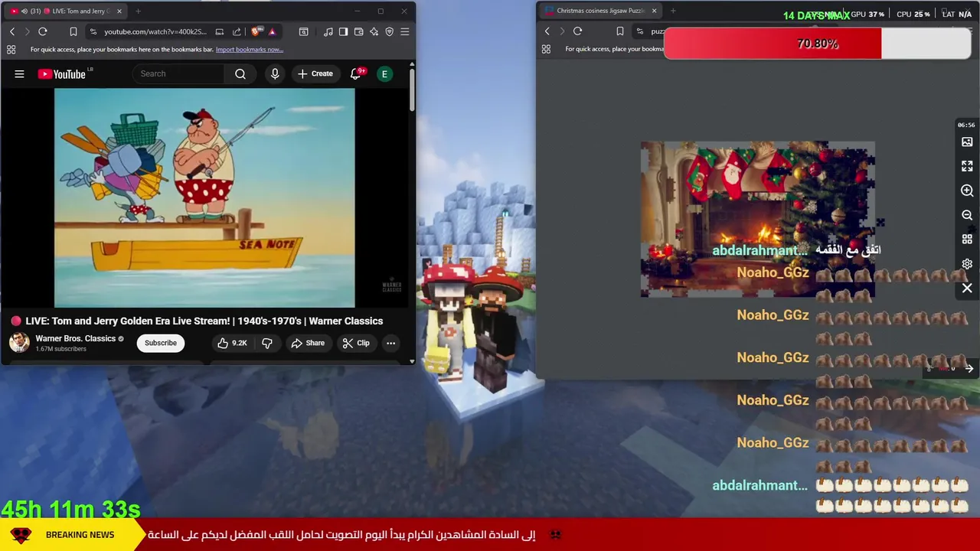This screenshot has width=980, height=551.
Task: Go forward in the YouTube browser window
Action: coord(27,31)
